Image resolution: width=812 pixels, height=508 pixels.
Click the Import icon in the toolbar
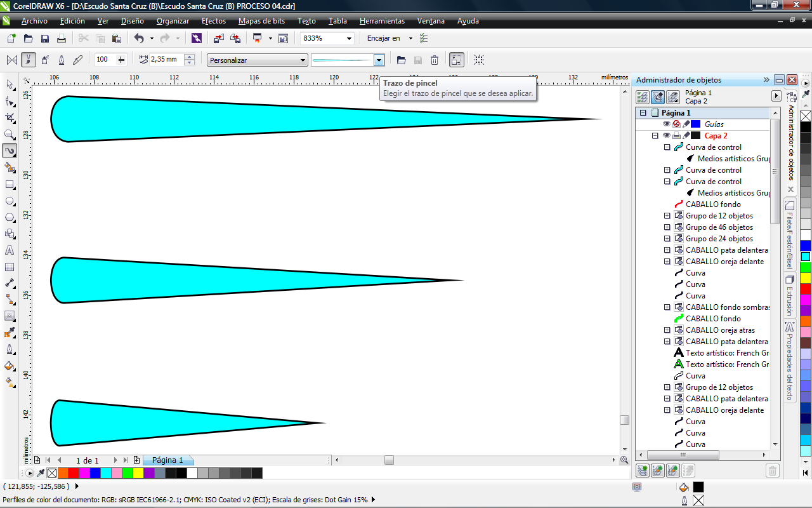tap(219, 38)
